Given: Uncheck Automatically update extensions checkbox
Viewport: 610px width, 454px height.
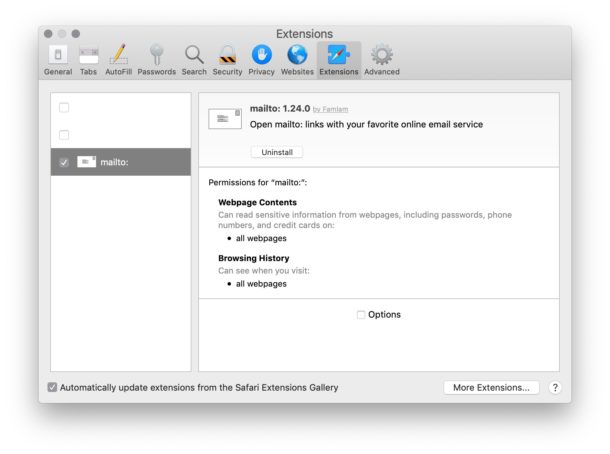Looking at the screenshot, I should [52, 387].
